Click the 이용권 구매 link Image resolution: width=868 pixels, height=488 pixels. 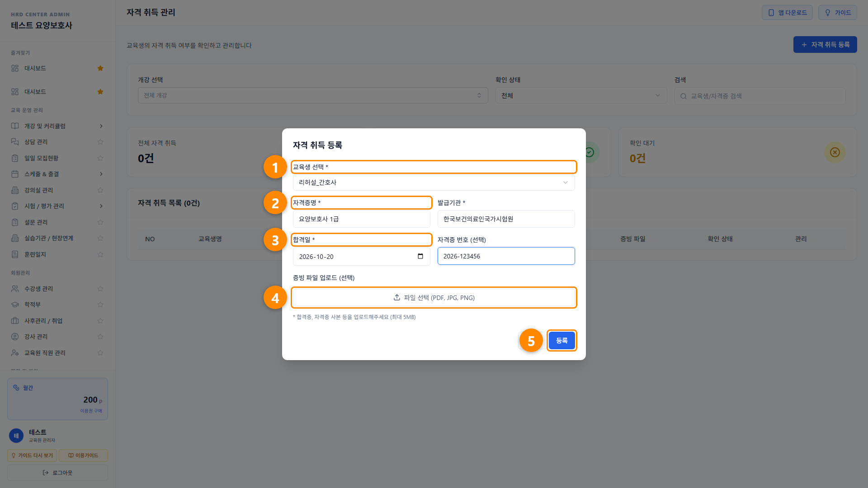pos(91,411)
